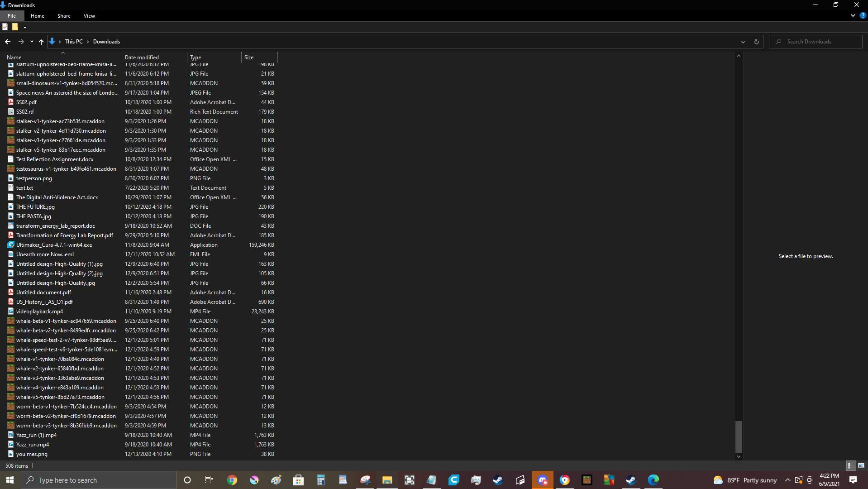This screenshot has height=489, width=868.
Task: Open the View ribbon tab
Action: point(89,16)
